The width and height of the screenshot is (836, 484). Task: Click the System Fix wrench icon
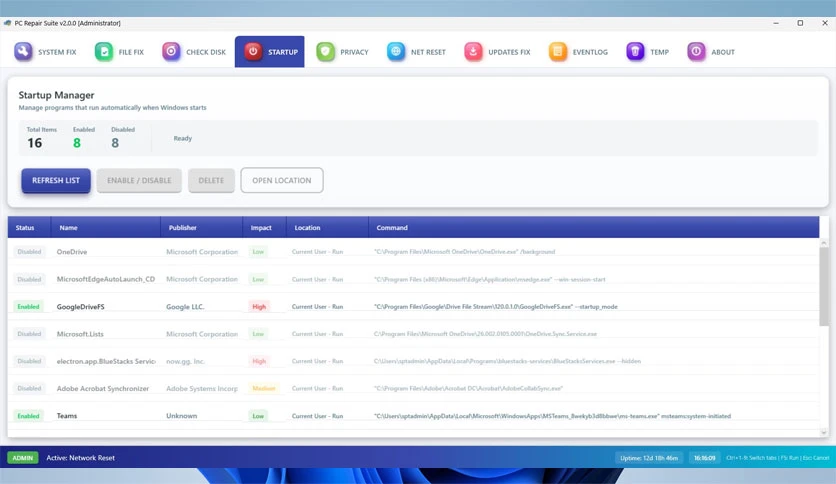coord(23,52)
